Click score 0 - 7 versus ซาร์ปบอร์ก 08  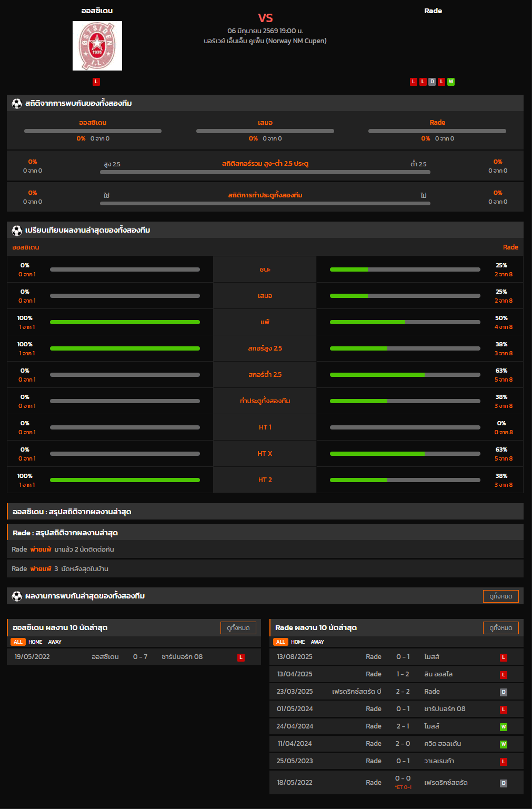(x=140, y=657)
